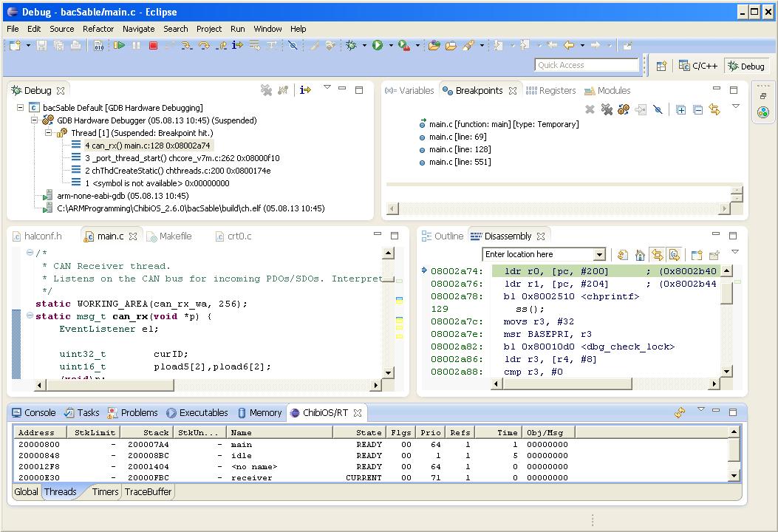778x532 pixels.
Task: Toggle Link with Debug View in Breakpoints
Action: (x=714, y=109)
